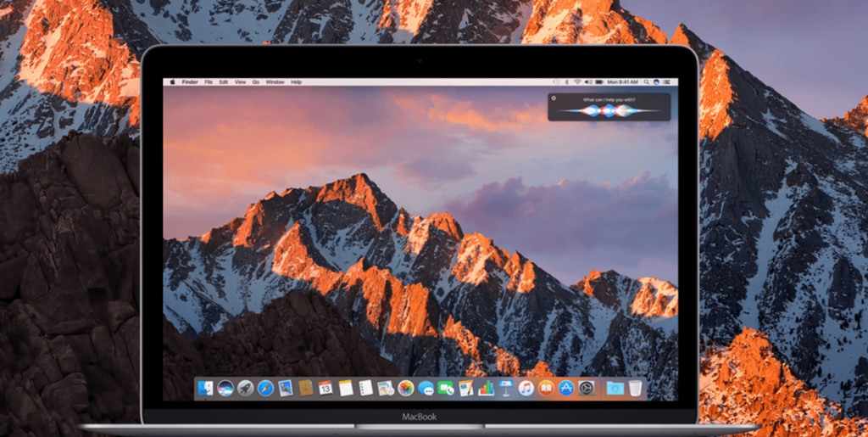Open Finder from the Dock
The height and width of the screenshot is (437, 868).
[205, 389]
